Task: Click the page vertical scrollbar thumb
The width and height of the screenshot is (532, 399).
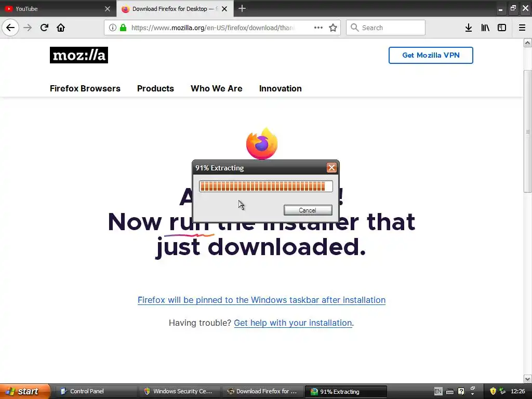Action: [x=528, y=131]
